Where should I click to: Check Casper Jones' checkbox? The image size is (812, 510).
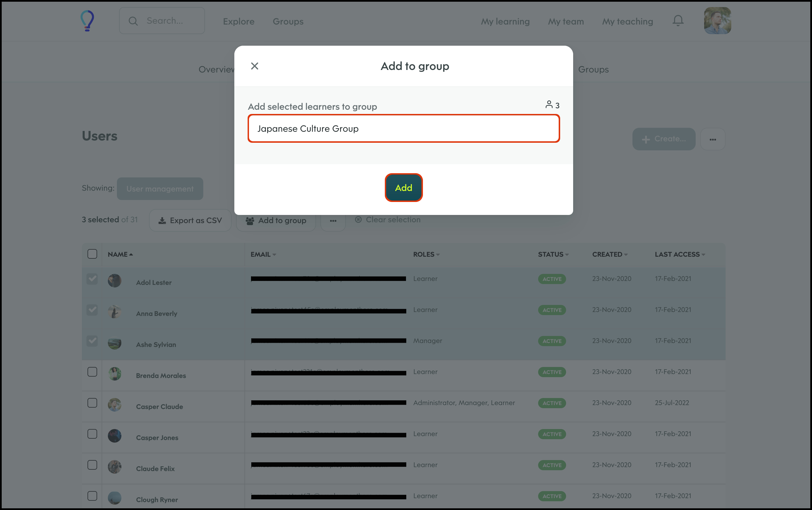(x=92, y=434)
